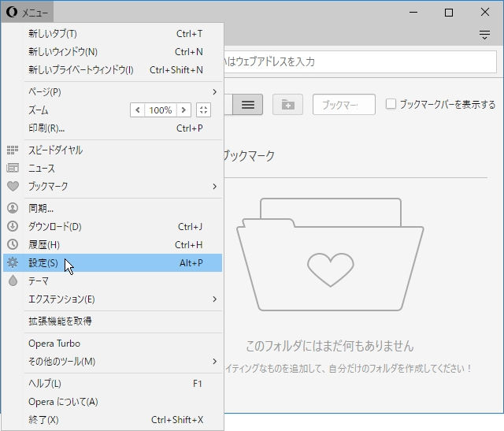Choose 印刷(R)... from menu

click(x=113, y=128)
